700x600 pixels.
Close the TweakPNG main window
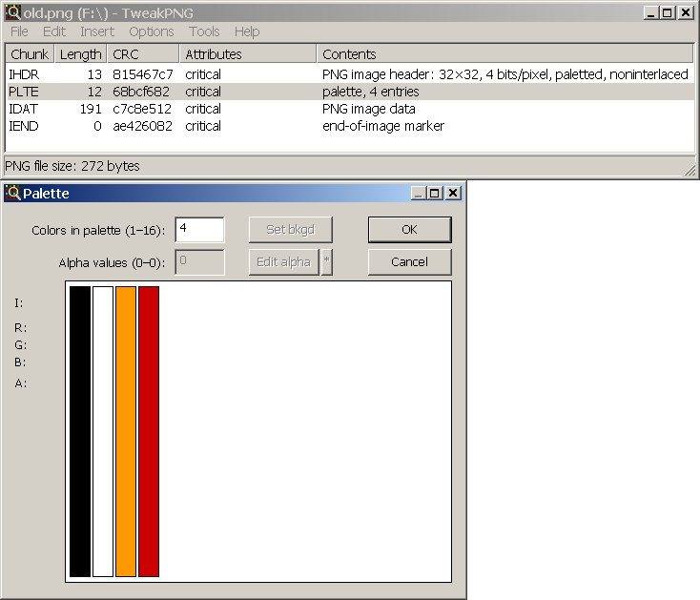(686, 13)
